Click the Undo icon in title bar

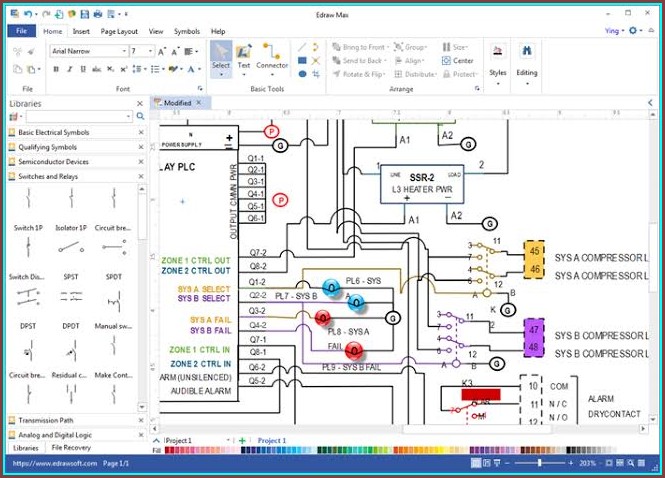(28, 14)
